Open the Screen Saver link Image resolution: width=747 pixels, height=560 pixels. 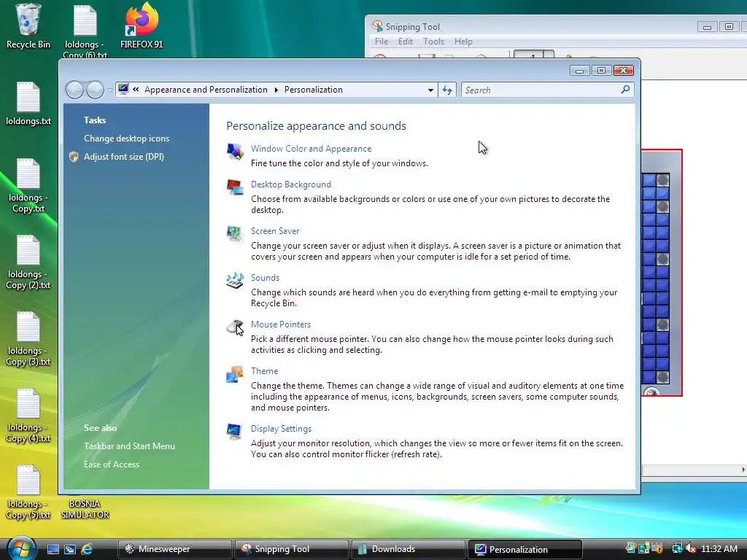coord(275,231)
